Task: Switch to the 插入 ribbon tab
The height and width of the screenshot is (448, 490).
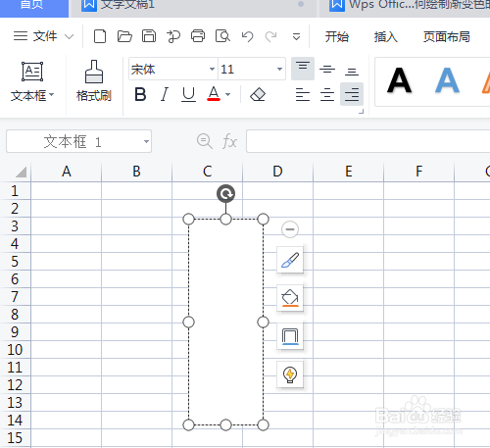Action: pos(386,36)
